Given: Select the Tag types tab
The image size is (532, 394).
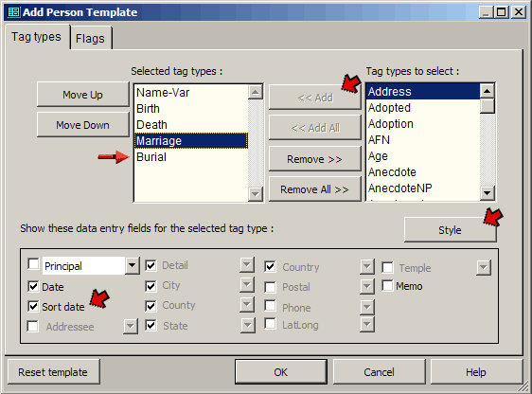Looking at the screenshot, I should tap(36, 37).
